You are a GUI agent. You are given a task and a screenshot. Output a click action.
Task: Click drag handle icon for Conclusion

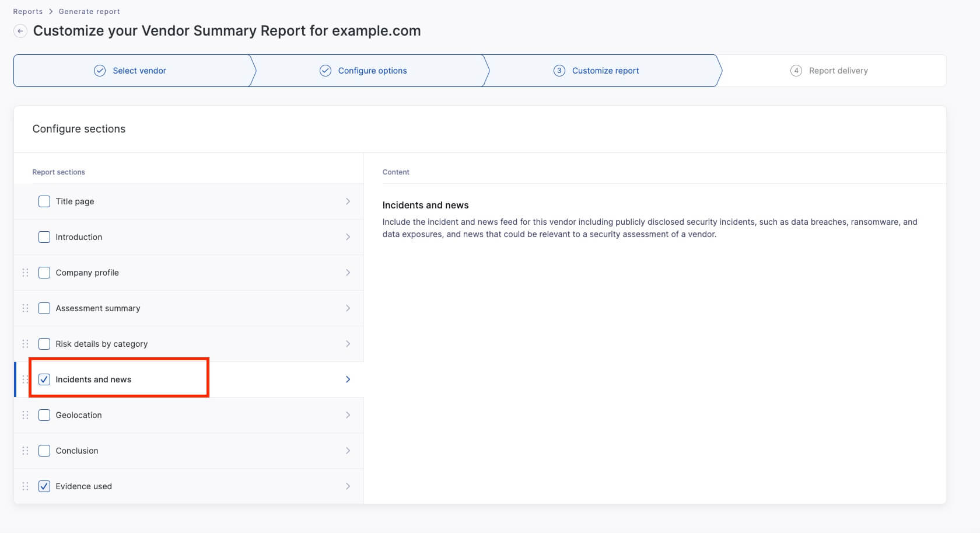25,451
